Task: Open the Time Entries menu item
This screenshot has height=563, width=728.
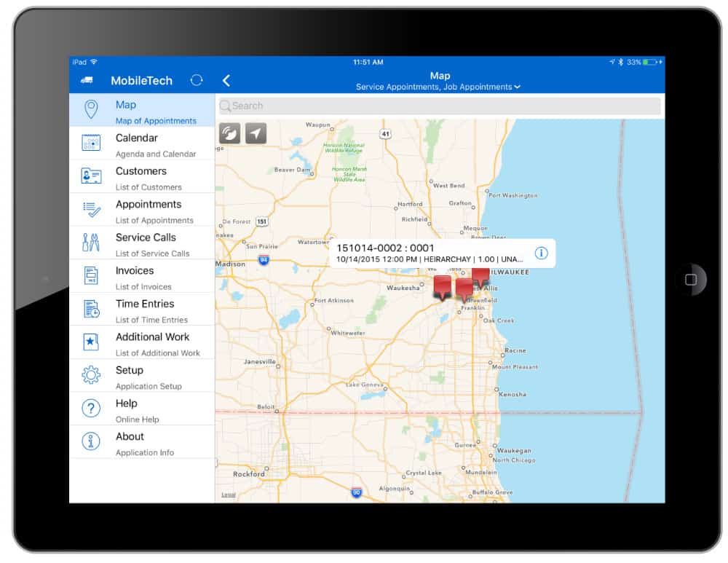Action: tap(142, 309)
